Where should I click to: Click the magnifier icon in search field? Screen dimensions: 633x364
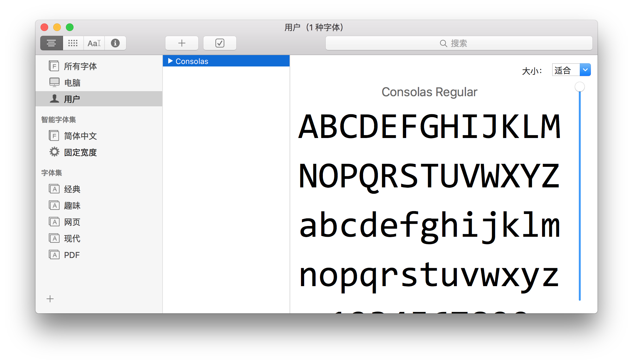[x=444, y=43]
